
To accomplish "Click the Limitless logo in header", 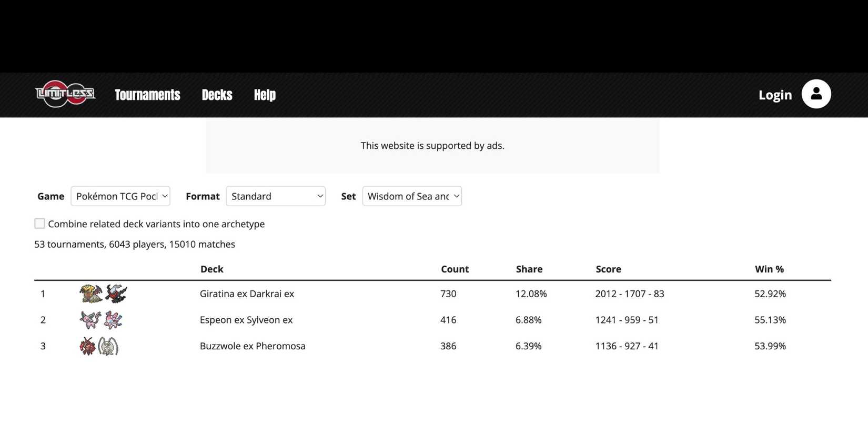I will tap(65, 94).
